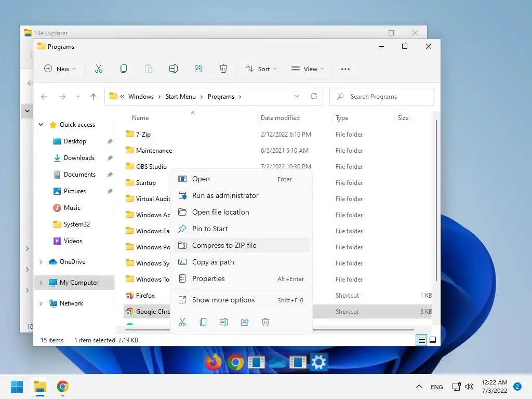Click the Delete trash icon in the toolbar
This screenshot has height=399, width=532.
coord(223,69)
